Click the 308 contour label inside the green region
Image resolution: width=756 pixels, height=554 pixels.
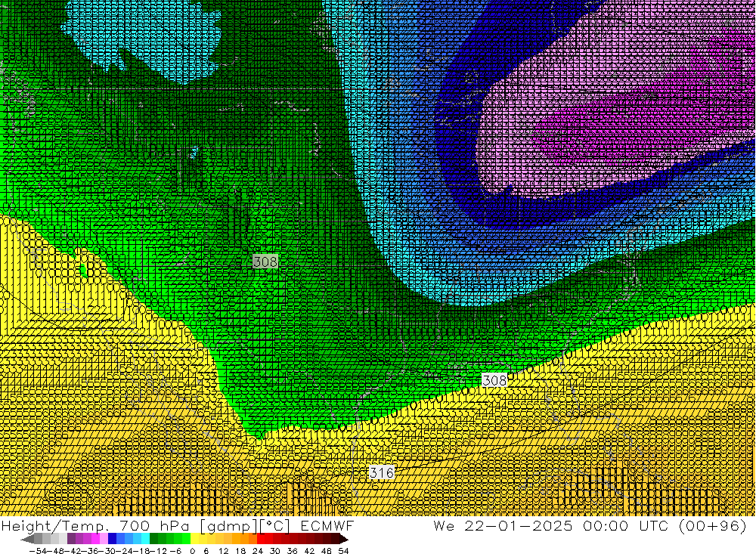click(x=265, y=262)
